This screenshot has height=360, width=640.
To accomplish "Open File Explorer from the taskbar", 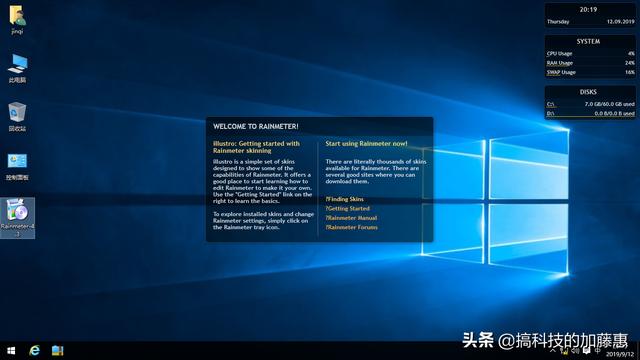I will [x=57, y=351].
